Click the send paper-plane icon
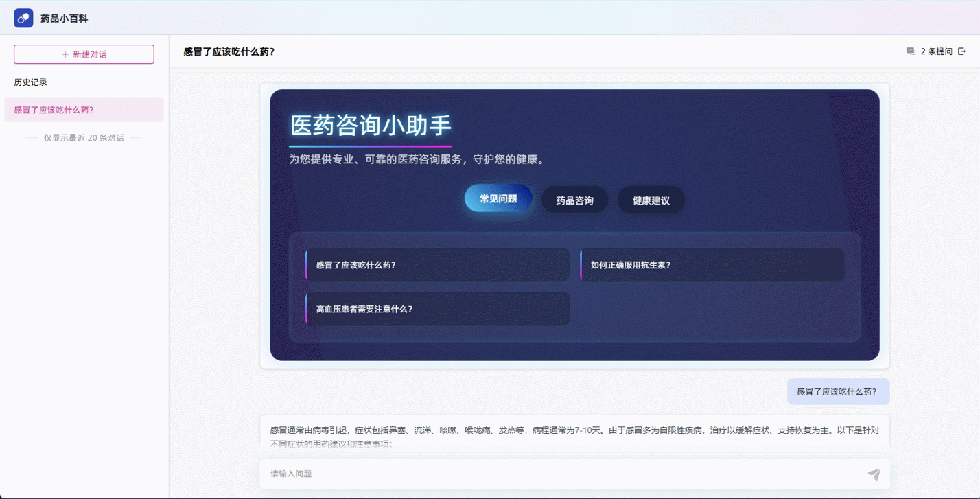Image resolution: width=980 pixels, height=499 pixels. [x=874, y=474]
